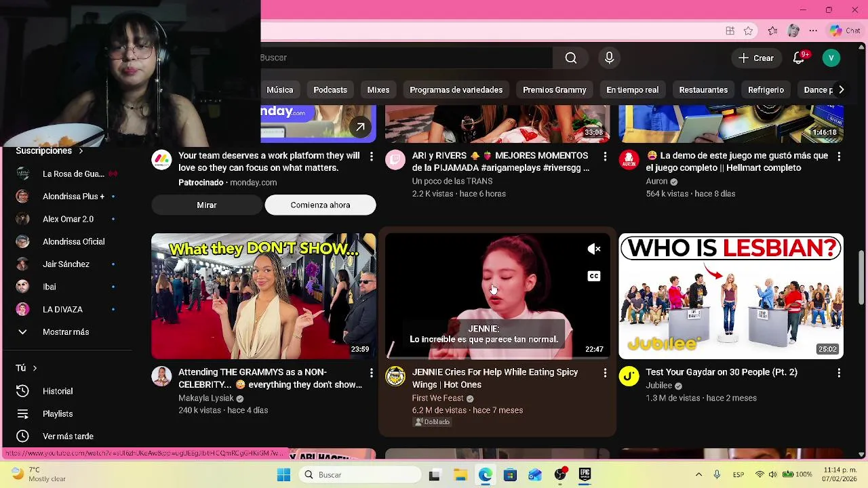Toggle closed captions on JENNIE preview

[x=593, y=276]
